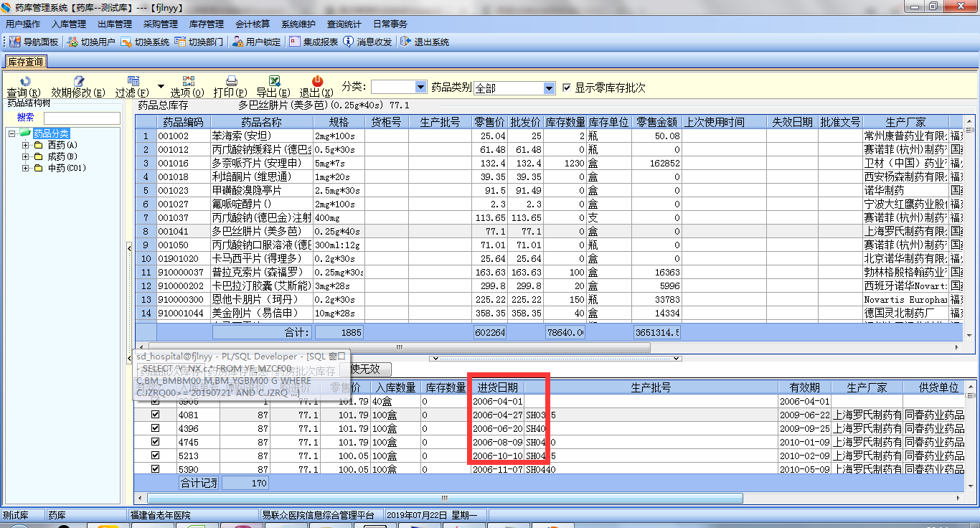Open the 库存管理 menu

pos(207,24)
